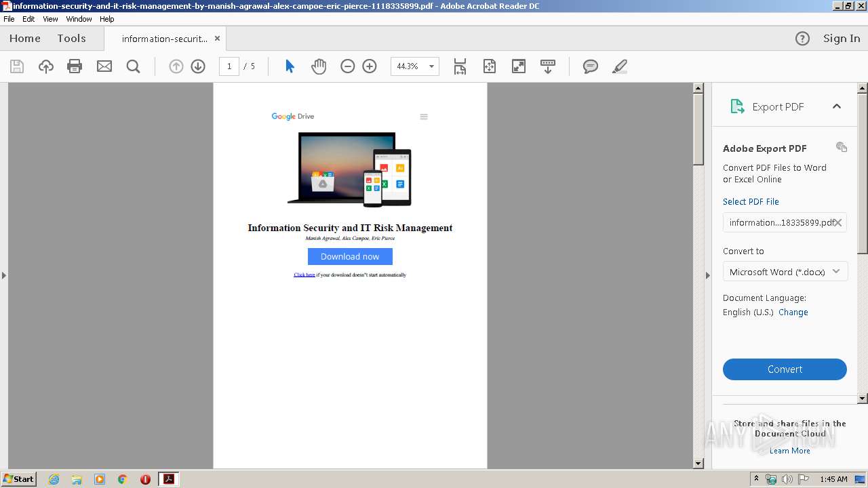Follow the Click here link in document

point(304,275)
